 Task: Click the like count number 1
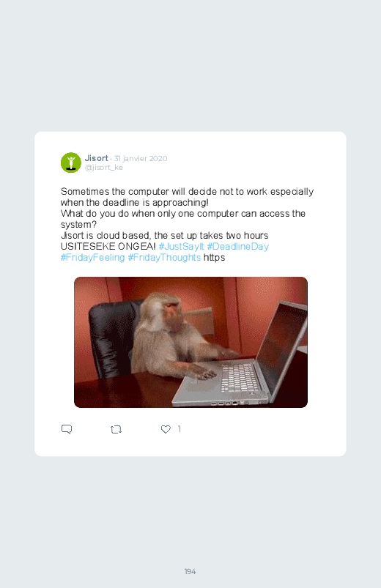click(x=180, y=428)
